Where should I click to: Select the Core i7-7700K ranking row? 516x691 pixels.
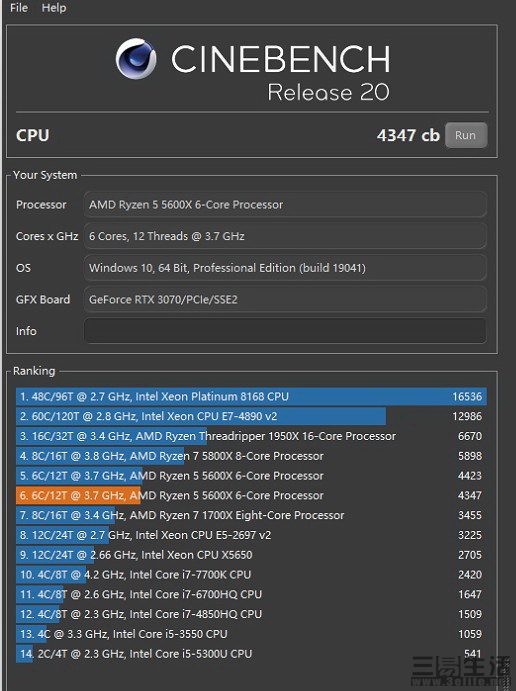(251, 575)
